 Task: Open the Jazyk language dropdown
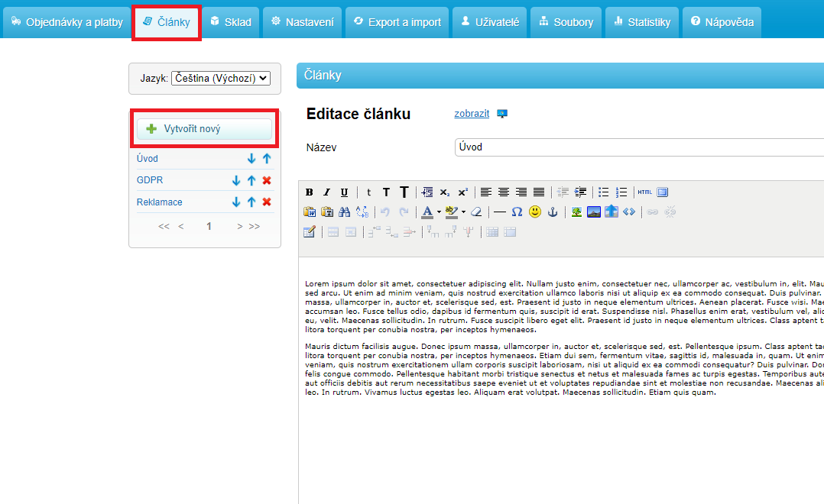tap(221, 78)
